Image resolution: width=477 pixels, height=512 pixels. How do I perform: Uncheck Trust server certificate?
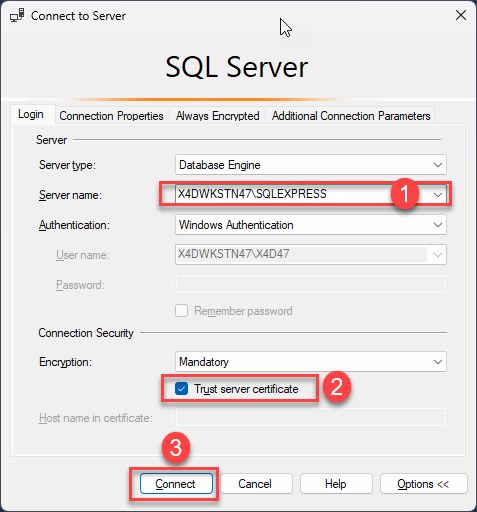[x=181, y=389]
